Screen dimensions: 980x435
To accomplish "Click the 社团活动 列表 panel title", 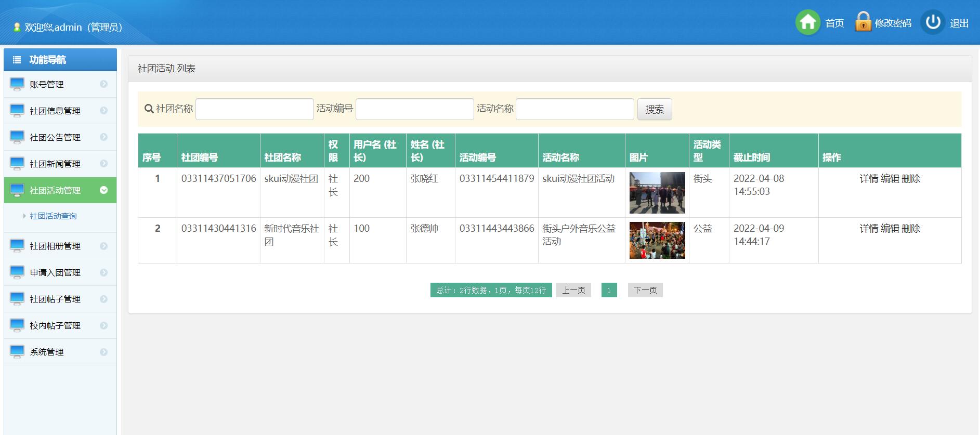I will (166, 69).
